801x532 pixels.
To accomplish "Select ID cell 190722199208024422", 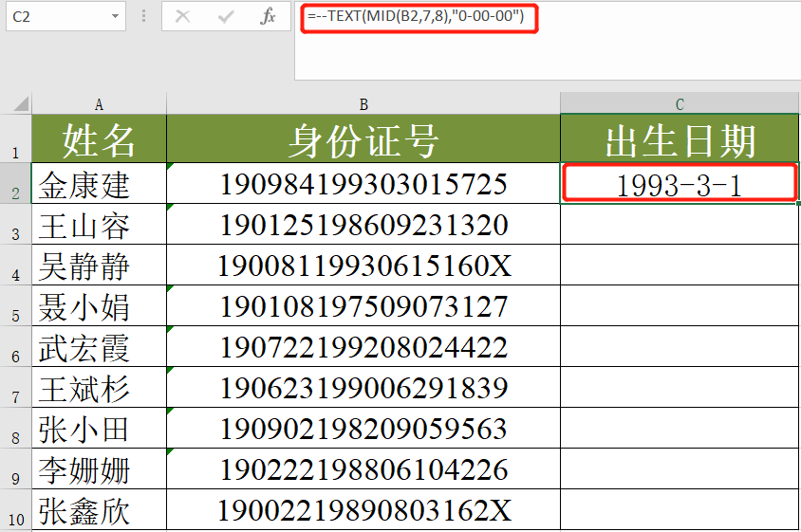I will coord(363,347).
